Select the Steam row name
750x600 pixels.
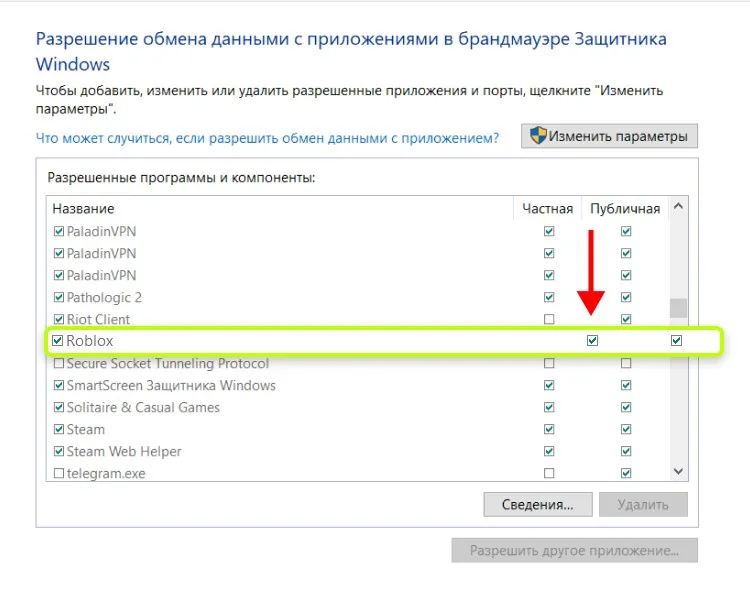86,430
